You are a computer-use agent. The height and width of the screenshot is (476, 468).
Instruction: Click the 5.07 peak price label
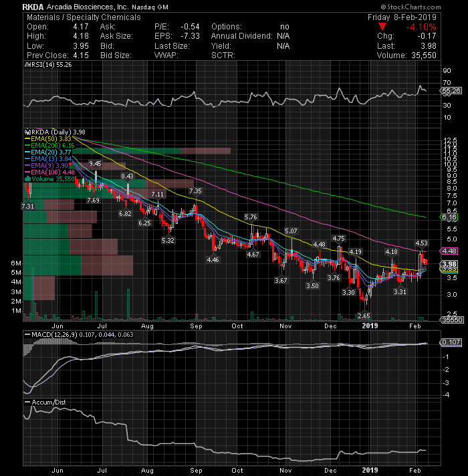[x=291, y=231]
